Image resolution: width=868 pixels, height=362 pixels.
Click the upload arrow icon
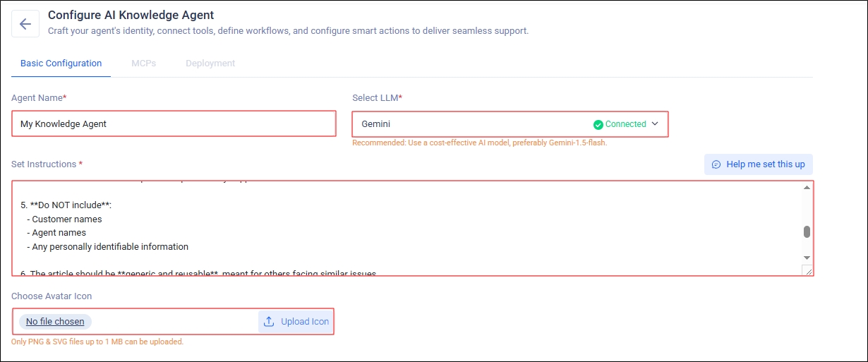point(269,322)
